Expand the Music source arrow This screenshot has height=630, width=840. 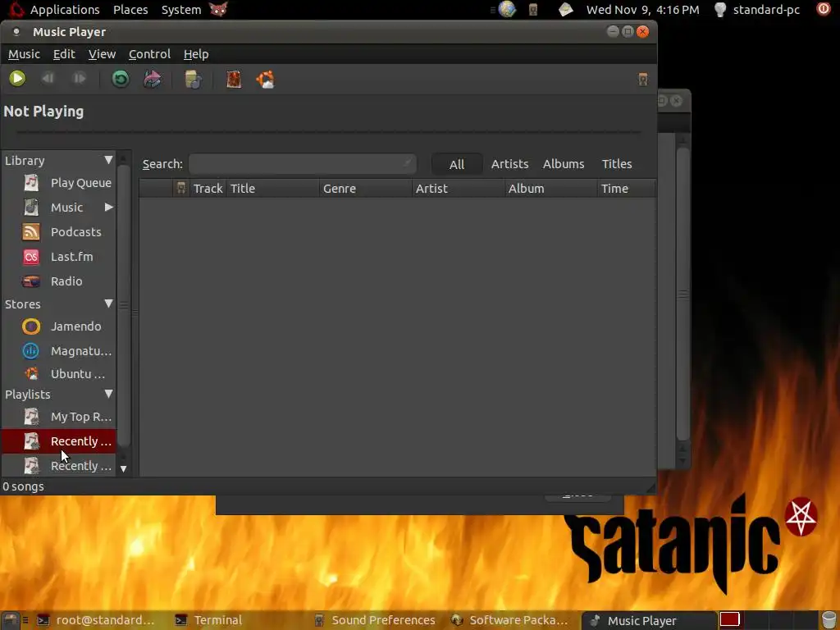click(x=109, y=208)
